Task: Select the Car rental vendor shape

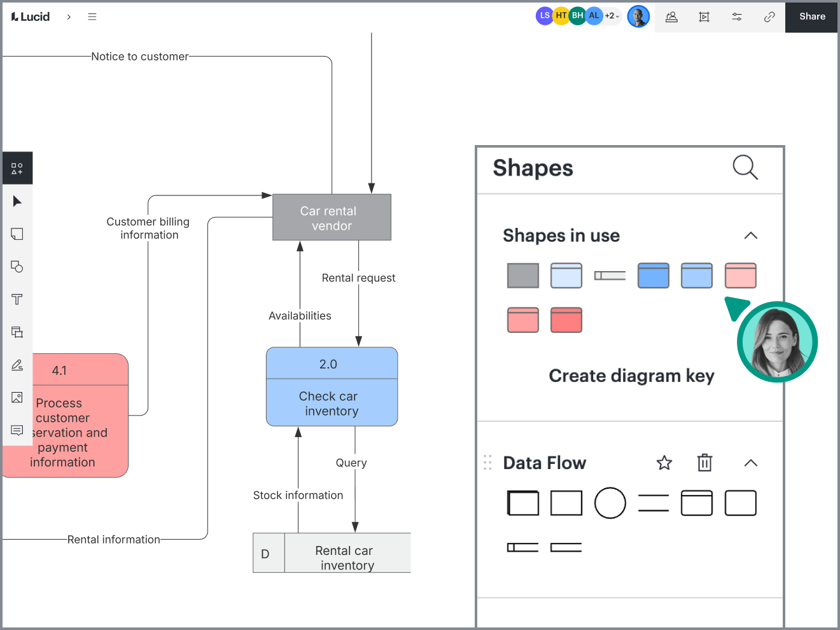Action: click(x=332, y=217)
